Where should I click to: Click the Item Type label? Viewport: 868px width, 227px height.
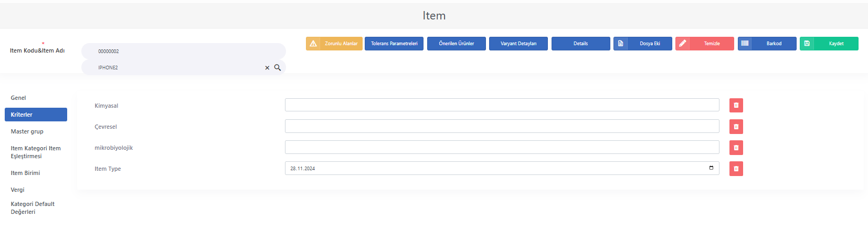[108, 169]
